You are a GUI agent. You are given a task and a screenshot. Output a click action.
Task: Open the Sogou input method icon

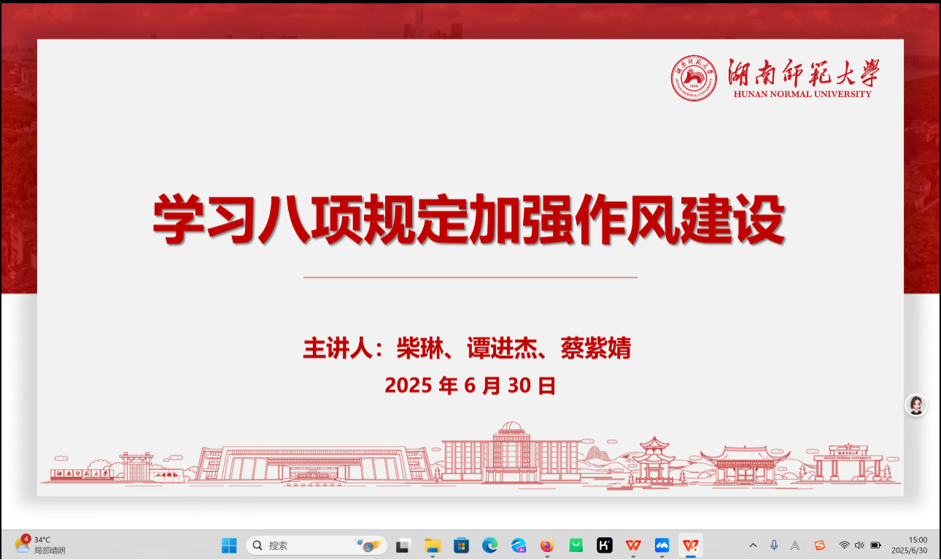click(x=819, y=545)
